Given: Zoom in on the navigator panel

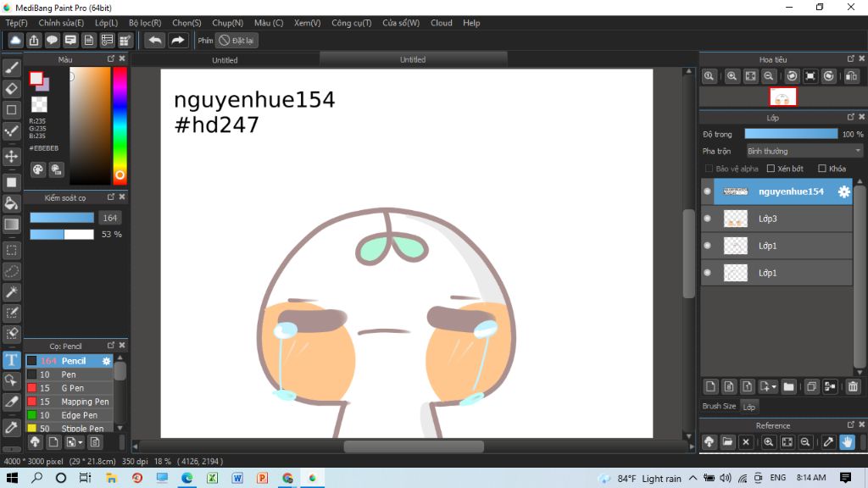Looking at the screenshot, I should (732, 76).
